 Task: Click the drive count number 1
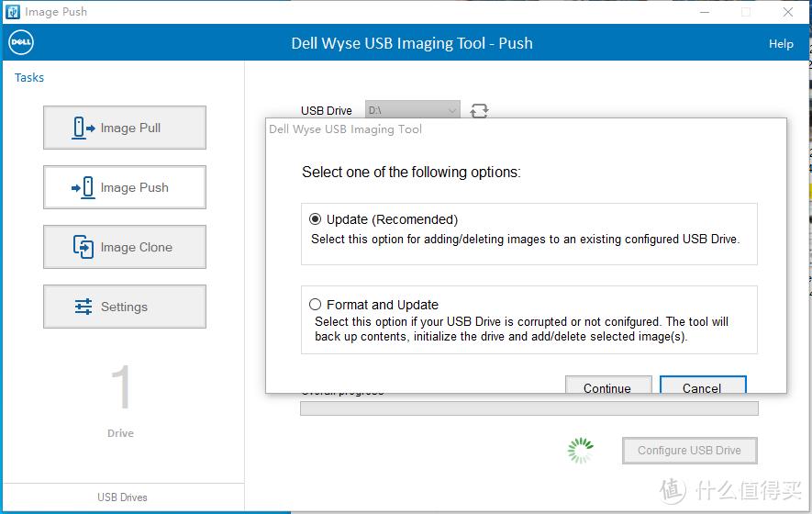(121, 388)
